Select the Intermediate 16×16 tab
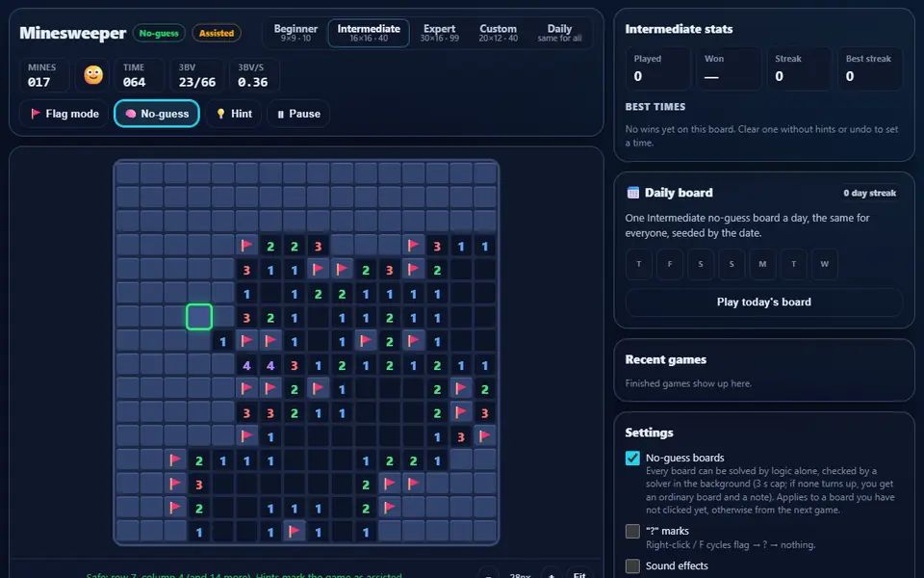The width and height of the screenshot is (924, 578). point(369,33)
